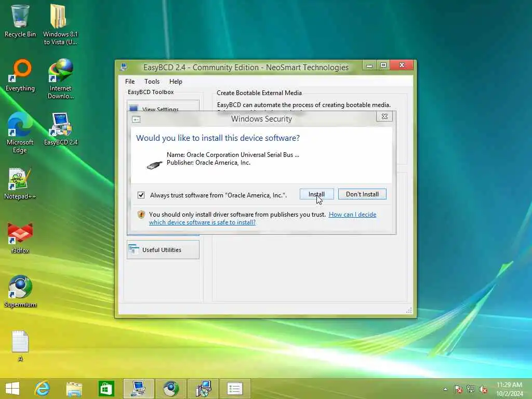Launch Internet Download Manager desktop shortcut

tap(60, 79)
